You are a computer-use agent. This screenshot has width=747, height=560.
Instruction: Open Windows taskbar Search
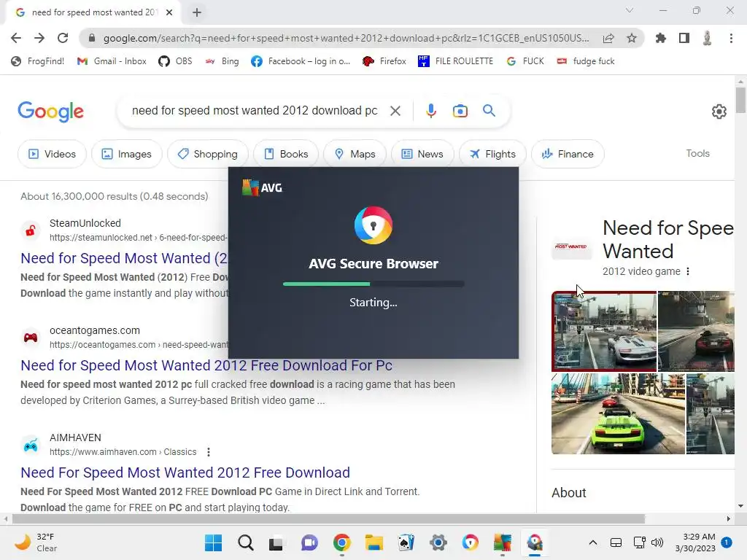[246, 542]
